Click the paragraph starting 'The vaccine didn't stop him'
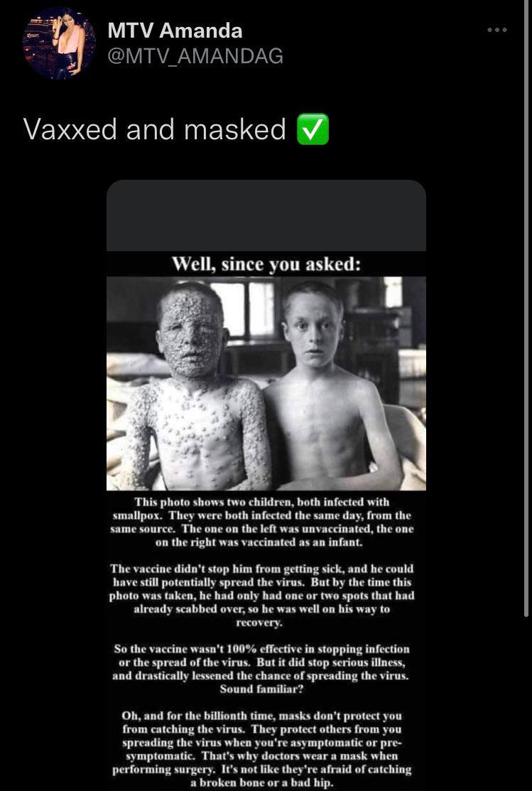The height and width of the screenshot is (791, 532). coord(261,596)
